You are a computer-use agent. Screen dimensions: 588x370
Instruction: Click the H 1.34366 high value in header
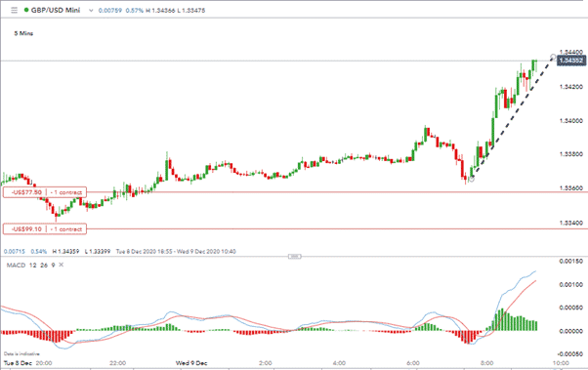click(x=160, y=11)
